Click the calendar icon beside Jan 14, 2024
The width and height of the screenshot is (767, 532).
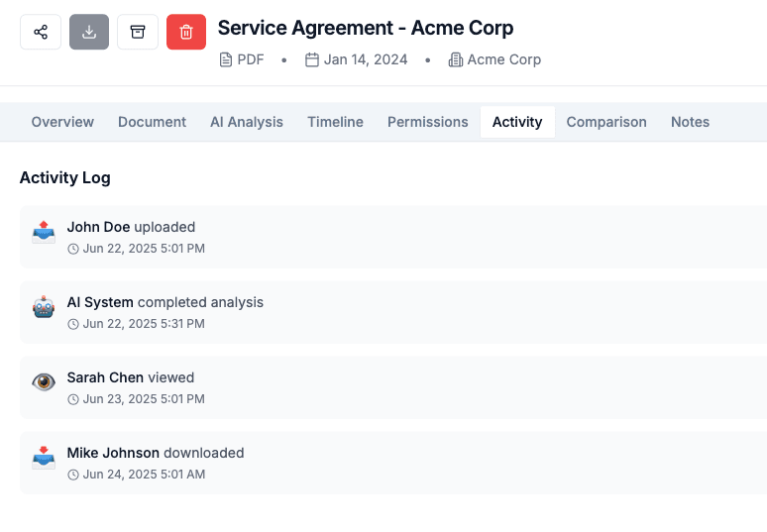[311, 59]
